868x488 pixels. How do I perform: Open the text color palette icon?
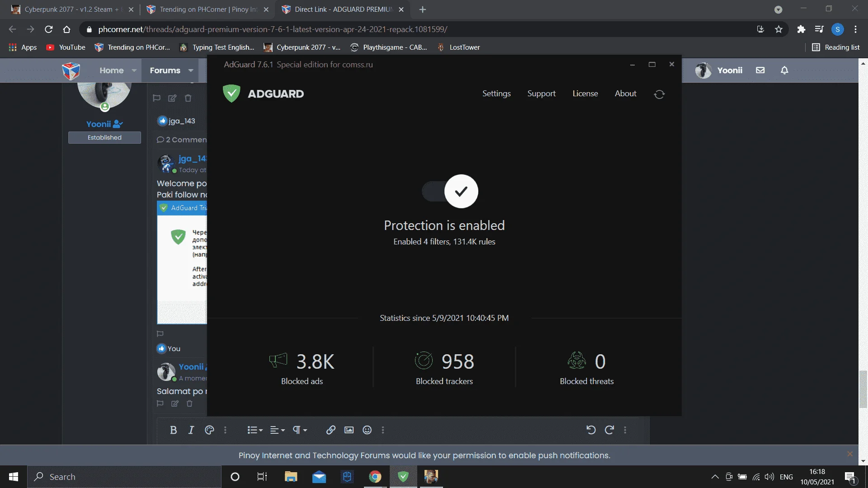pos(209,430)
